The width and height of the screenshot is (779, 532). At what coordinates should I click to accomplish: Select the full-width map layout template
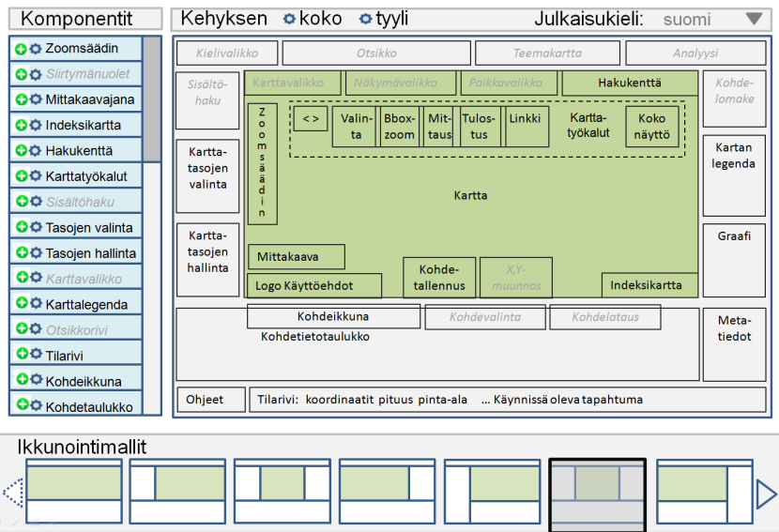74,491
